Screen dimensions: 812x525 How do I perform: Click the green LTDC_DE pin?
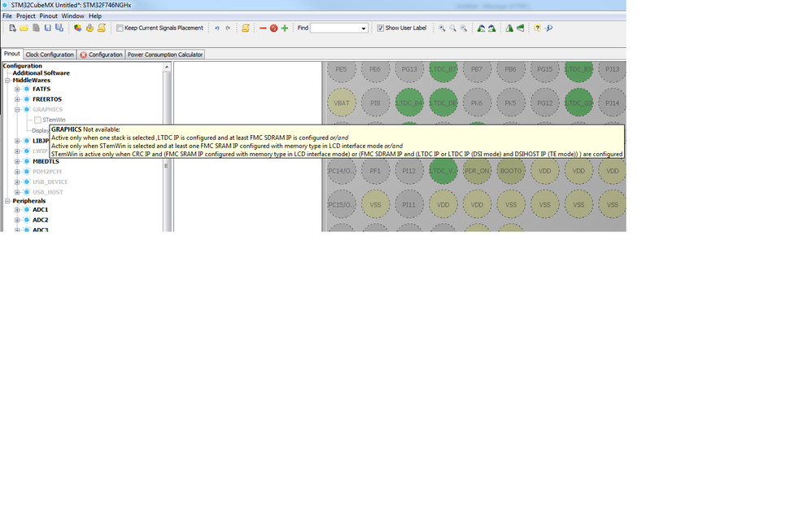[x=443, y=103]
